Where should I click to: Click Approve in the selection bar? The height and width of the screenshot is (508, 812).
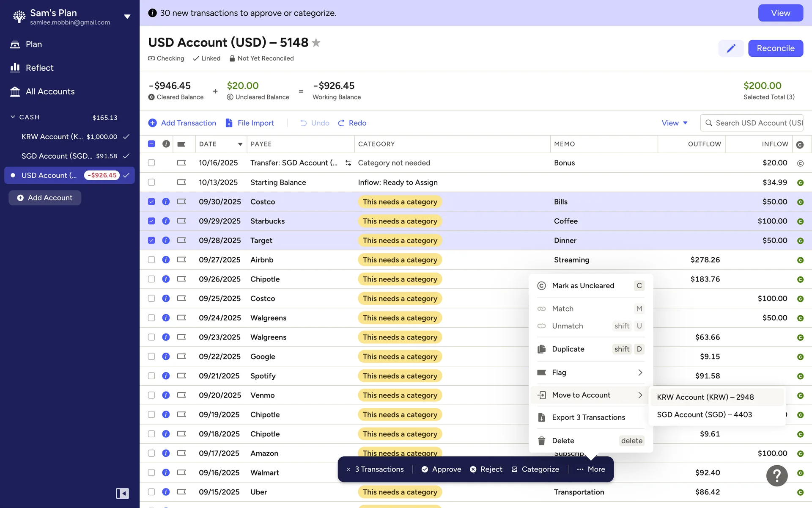(441, 469)
